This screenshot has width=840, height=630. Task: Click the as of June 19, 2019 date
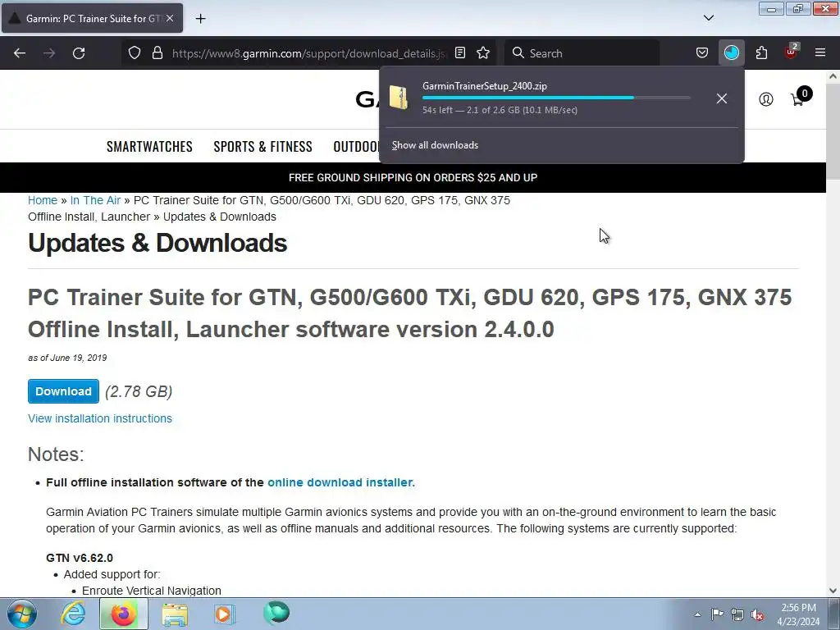(x=67, y=358)
